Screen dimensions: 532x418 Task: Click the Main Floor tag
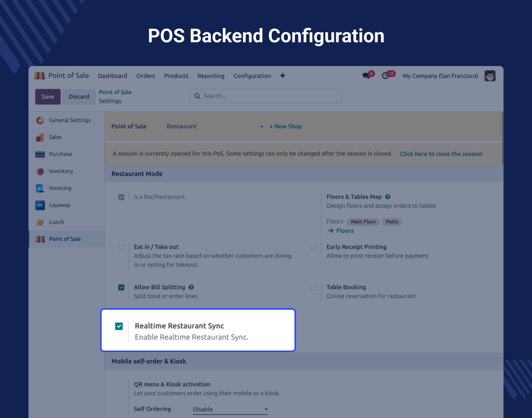tap(363, 222)
